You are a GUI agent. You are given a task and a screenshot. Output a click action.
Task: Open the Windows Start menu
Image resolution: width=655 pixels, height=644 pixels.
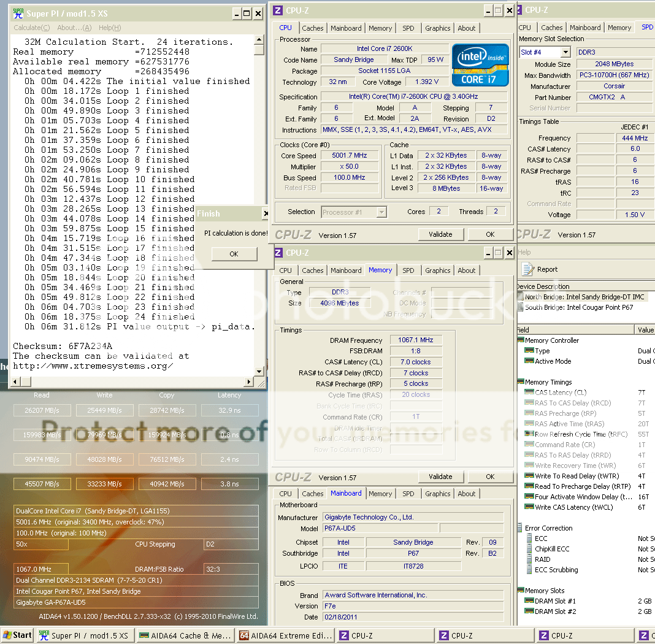(17, 635)
